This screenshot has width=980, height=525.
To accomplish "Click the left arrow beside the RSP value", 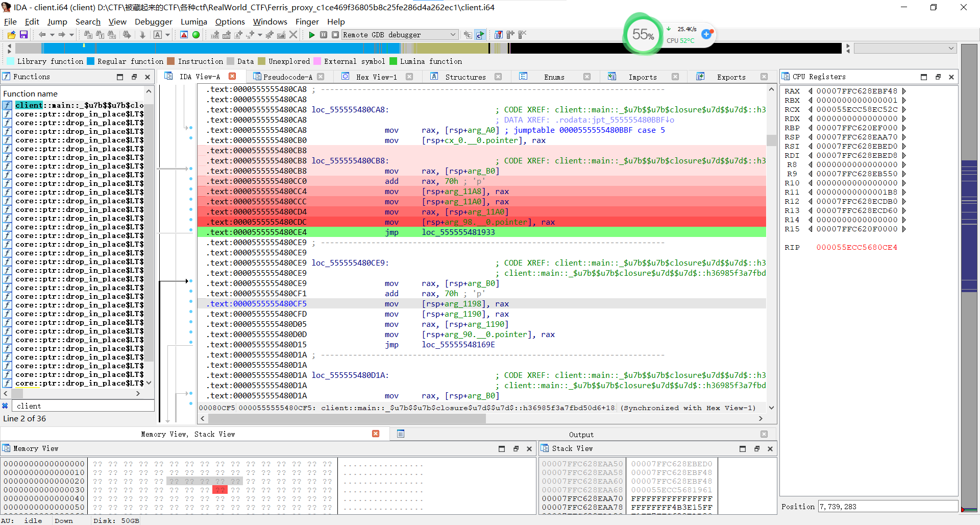I will [x=810, y=137].
